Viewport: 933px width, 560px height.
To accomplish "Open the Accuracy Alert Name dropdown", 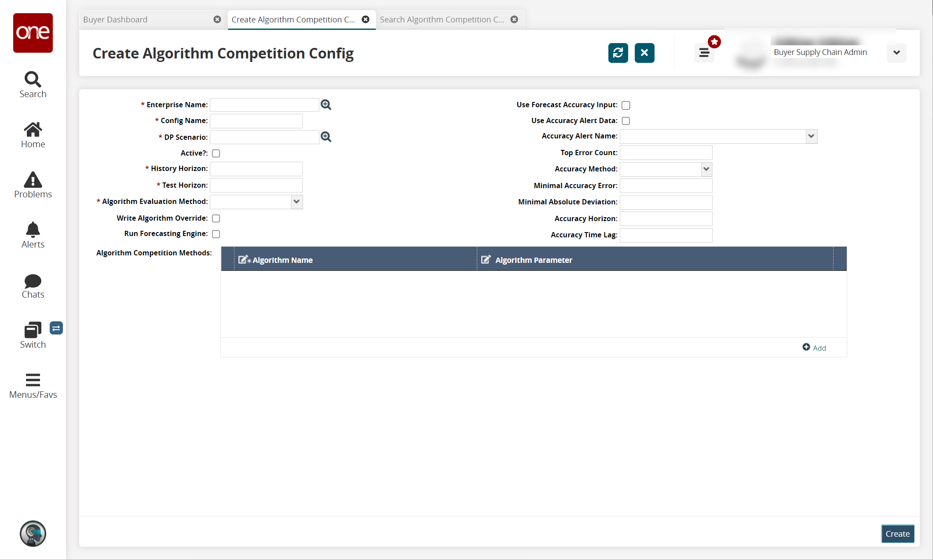I will [811, 136].
